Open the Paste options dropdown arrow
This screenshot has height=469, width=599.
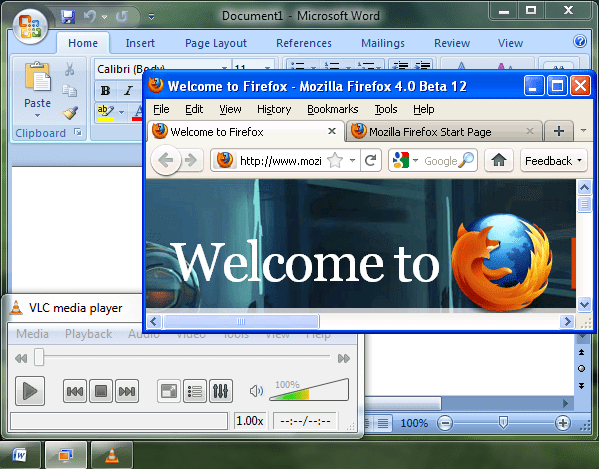point(37,115)
